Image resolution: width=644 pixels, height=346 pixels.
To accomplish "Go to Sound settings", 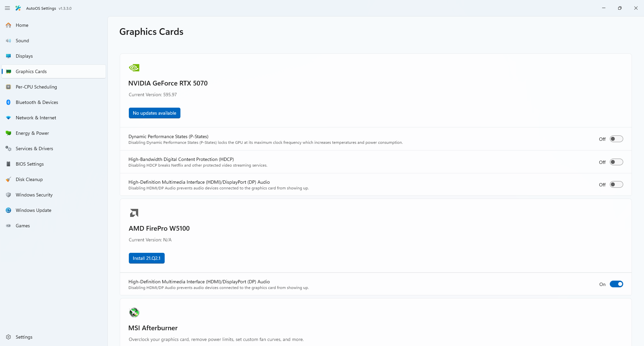I will point(54,41).
